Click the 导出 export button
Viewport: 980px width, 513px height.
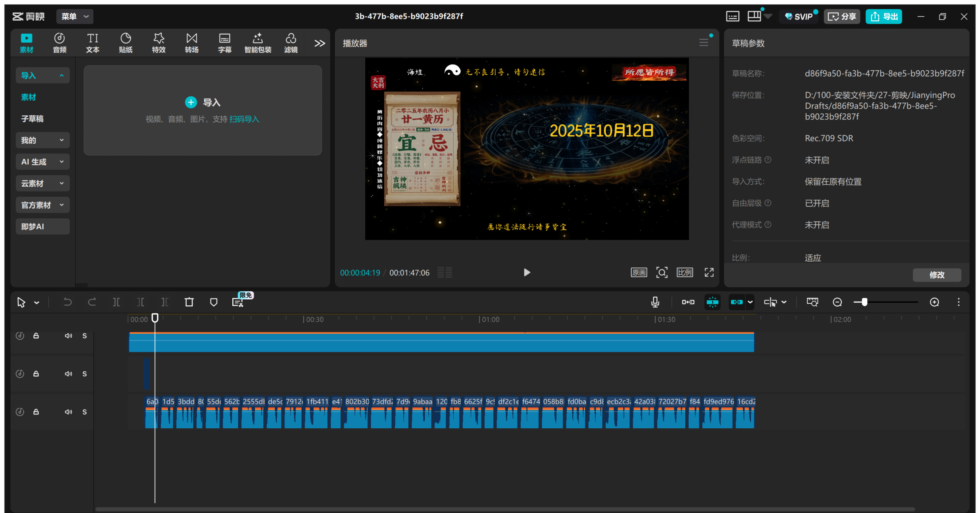(x=884, y=16)
